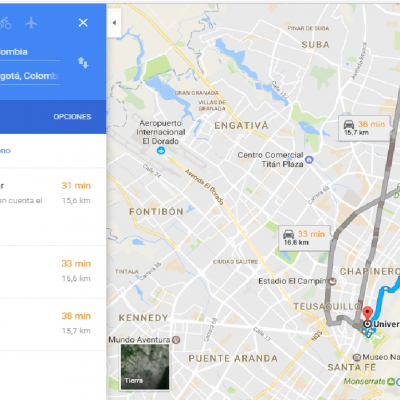
Task: Click the Estadio El Campín marker icon
Action: [x=332, y=282]
